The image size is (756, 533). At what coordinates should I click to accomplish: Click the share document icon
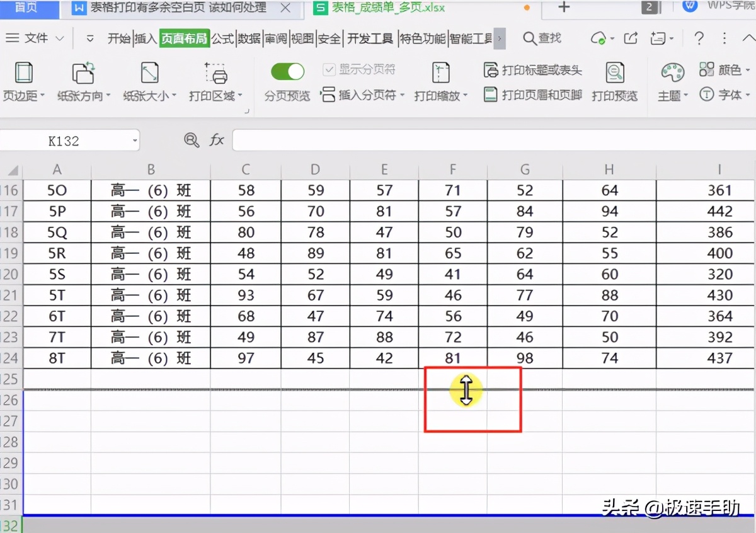631,38
